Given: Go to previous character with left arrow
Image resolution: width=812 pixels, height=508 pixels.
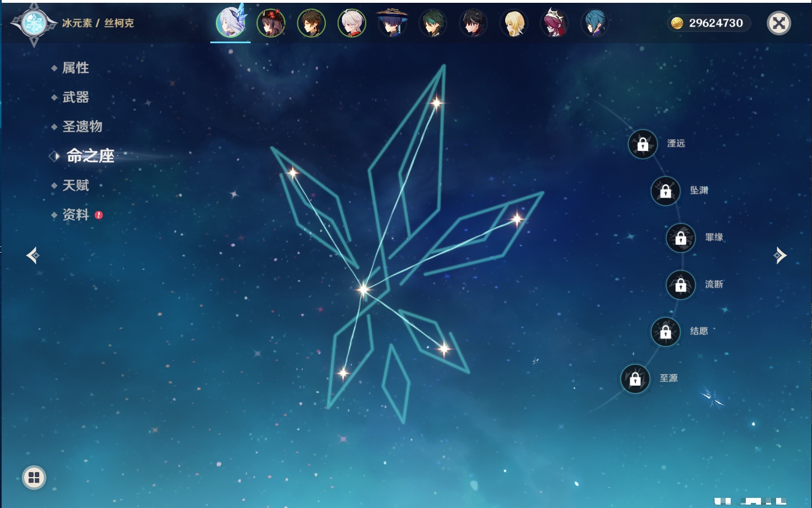Looking at the screenshot, I should click(33, 255).
